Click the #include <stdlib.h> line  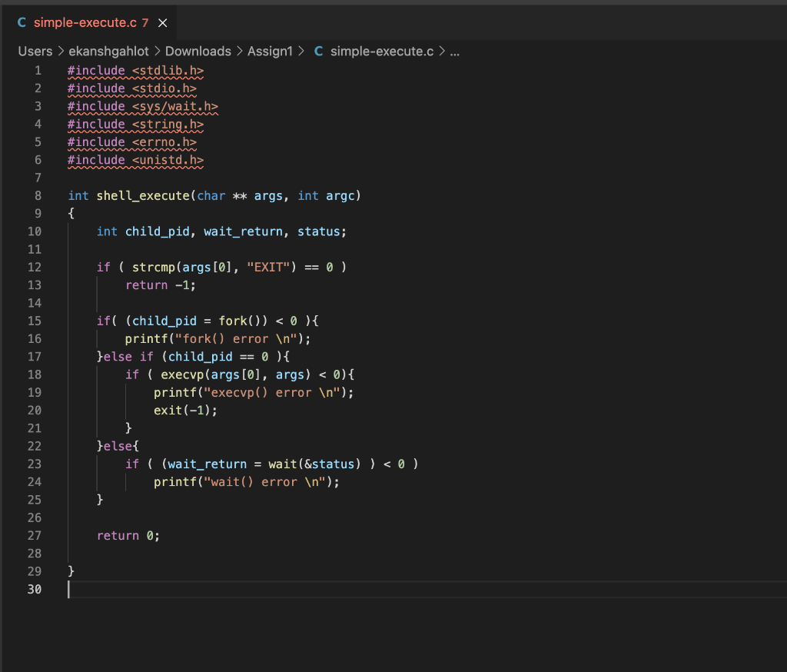pyautogui.click(x=135, y=71)
